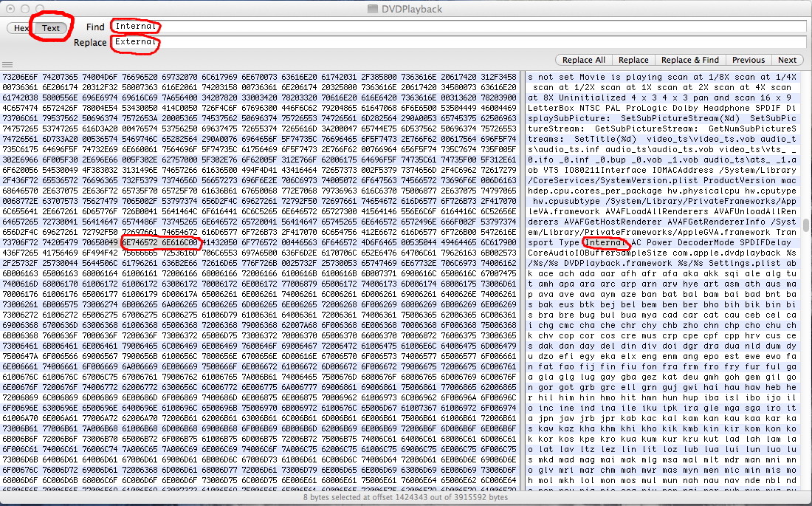812x506 pixels.
Task: Click the vertical scrollbar thumb
Action: [x=806, y=225]
